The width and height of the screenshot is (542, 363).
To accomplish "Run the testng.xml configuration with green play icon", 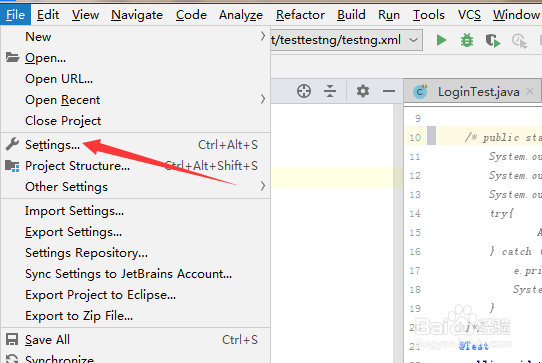I will click(441, 40).
